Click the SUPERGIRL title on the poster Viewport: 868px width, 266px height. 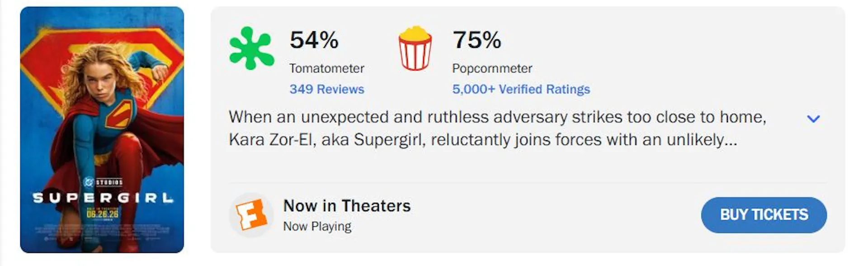click(103, 198)
